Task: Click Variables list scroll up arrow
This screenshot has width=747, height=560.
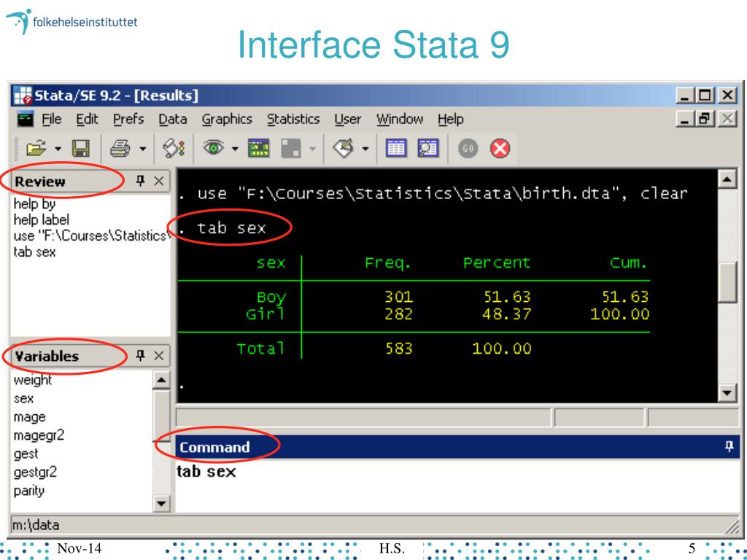Action: pos(161,381)
